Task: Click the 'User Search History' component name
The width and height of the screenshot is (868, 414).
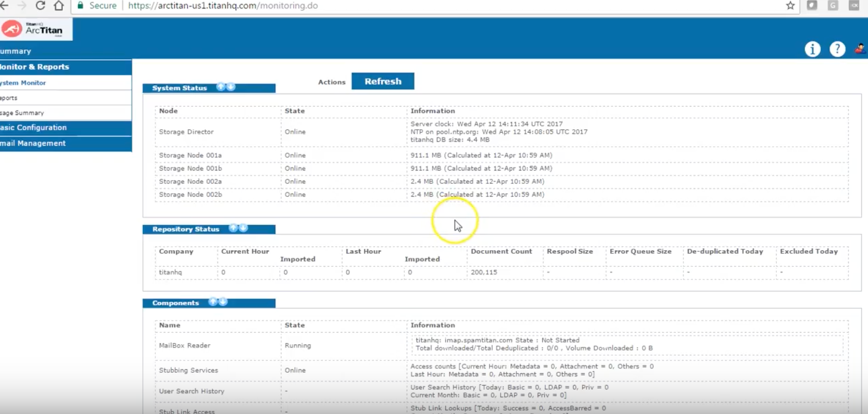Action: [192, 391]
